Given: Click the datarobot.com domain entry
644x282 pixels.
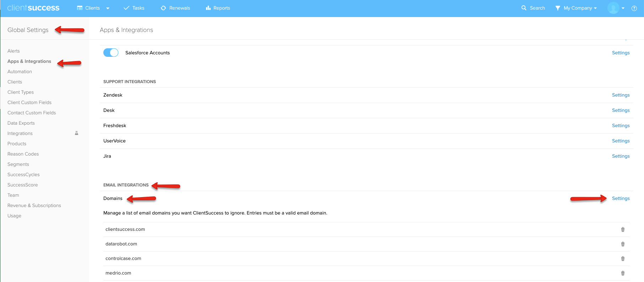Looking at the screenshot, I should point(121,244).
